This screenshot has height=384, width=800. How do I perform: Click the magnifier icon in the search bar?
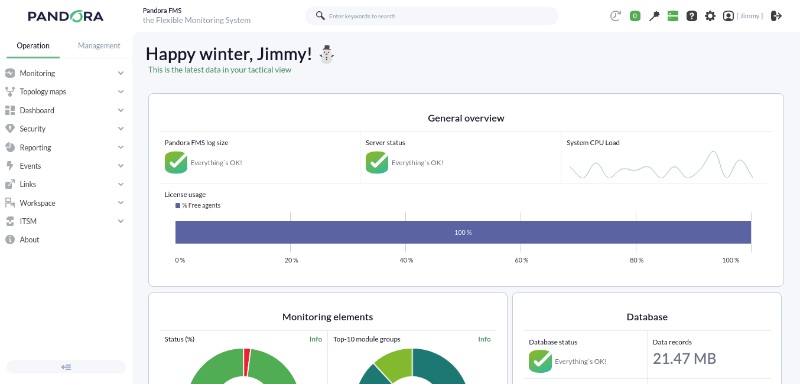click(x=320, y=16)
